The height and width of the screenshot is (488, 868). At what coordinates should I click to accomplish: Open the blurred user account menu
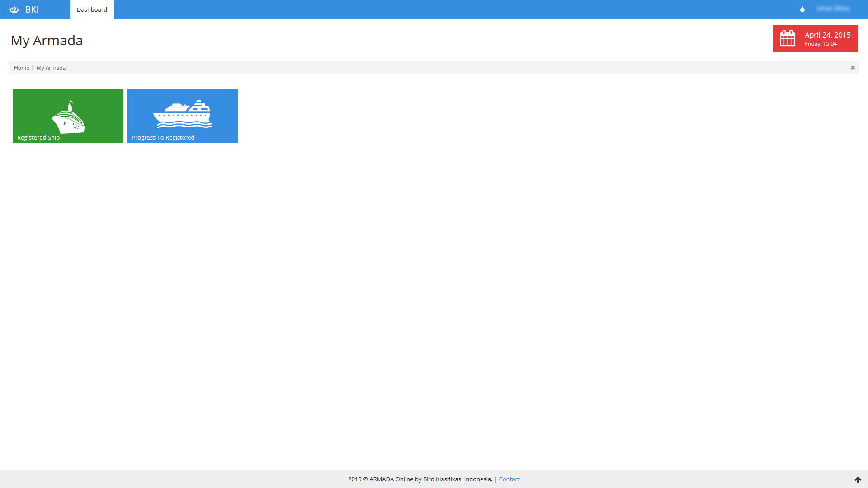pos(833,9)
